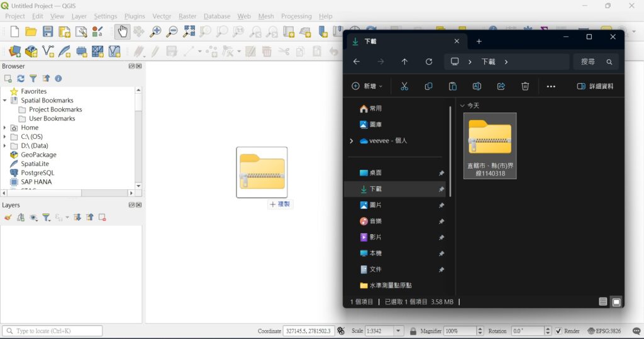This screenshot has width=644, height=339.
Task: Open the Vector menu
Action: tap(162, 16)
